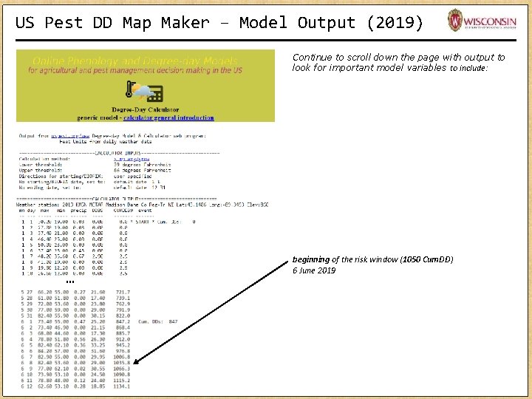Click cumulative value 945.2
Viewport: 532px width, 399px height.
pyautogui.click(x=123, y=345)
